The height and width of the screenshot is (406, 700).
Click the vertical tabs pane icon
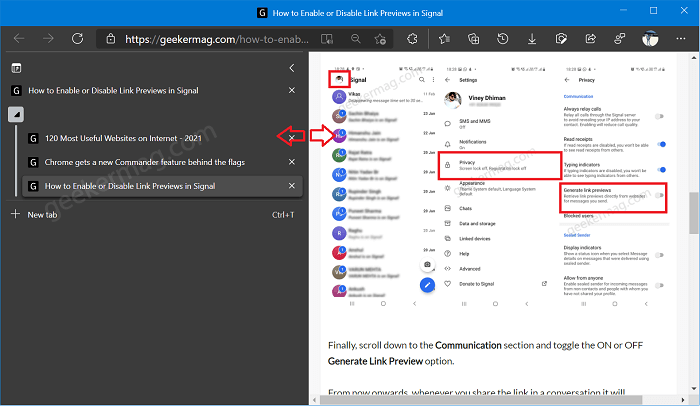pyautogui.click(x=16, y=68)
